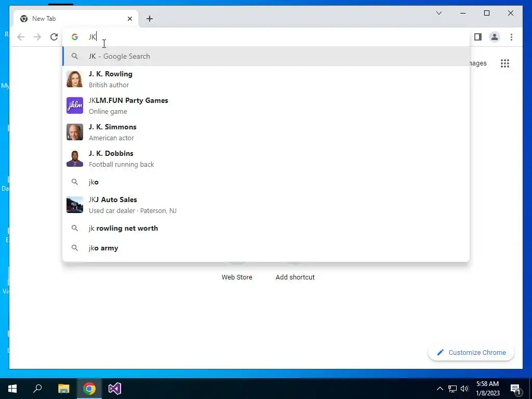532x399 pixels.
Task: Close the New Tab tab
Action: pyautogui.click(x=129, y=19)
